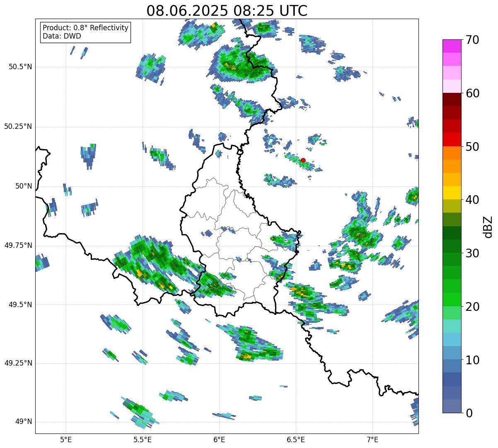Click the colorbar tick label 30
Viewport: 498px width, 448px height.
pos(472,253)
